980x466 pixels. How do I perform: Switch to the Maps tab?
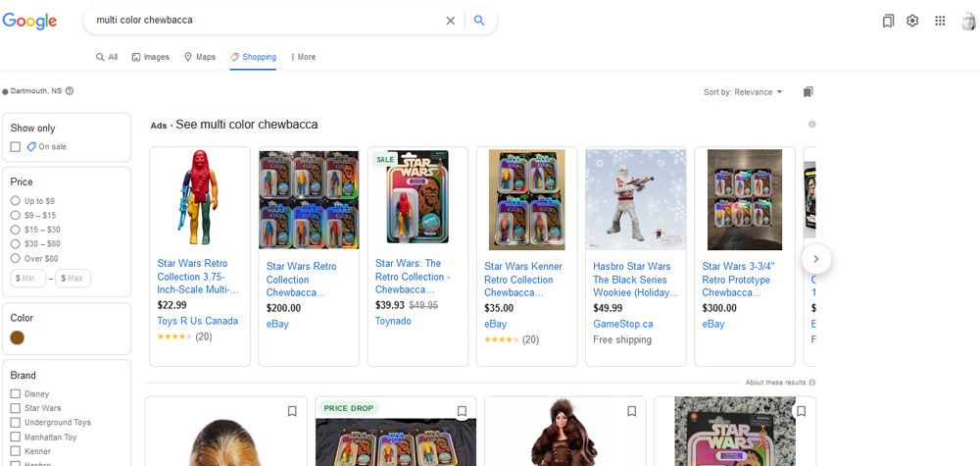[200, 57]
